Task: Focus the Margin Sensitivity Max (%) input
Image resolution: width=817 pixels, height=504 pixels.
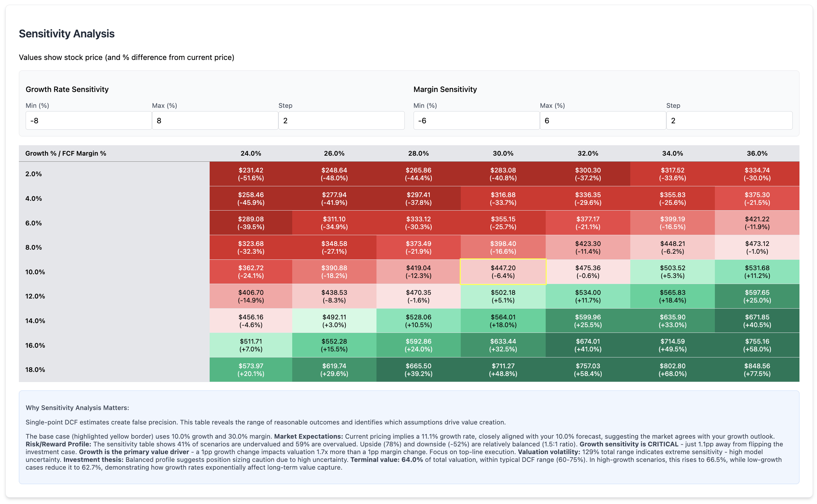Action: (x=603, y=121)
